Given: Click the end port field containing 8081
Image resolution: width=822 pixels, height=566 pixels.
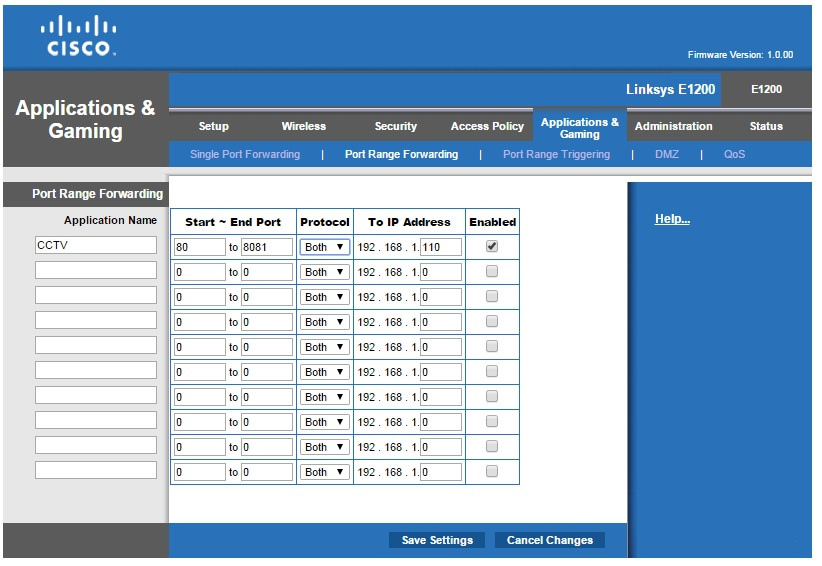Looking at the screenshot, I should tap(267, 247).
